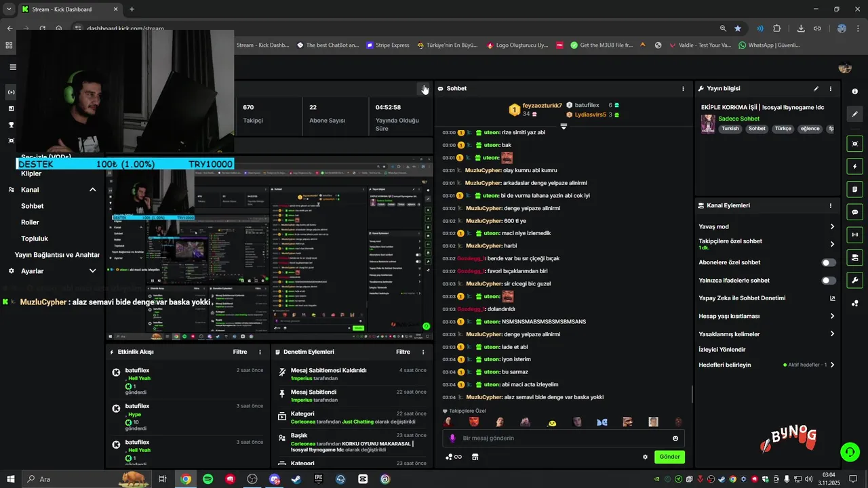Click the wrench icon in right sidebar
868x488 pixels.
[x=854, y=280]
